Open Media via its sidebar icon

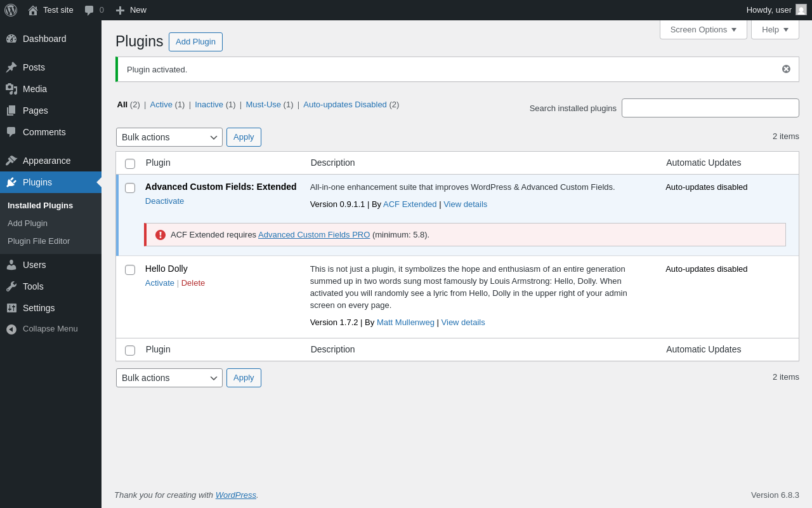(x=11, y=89)
